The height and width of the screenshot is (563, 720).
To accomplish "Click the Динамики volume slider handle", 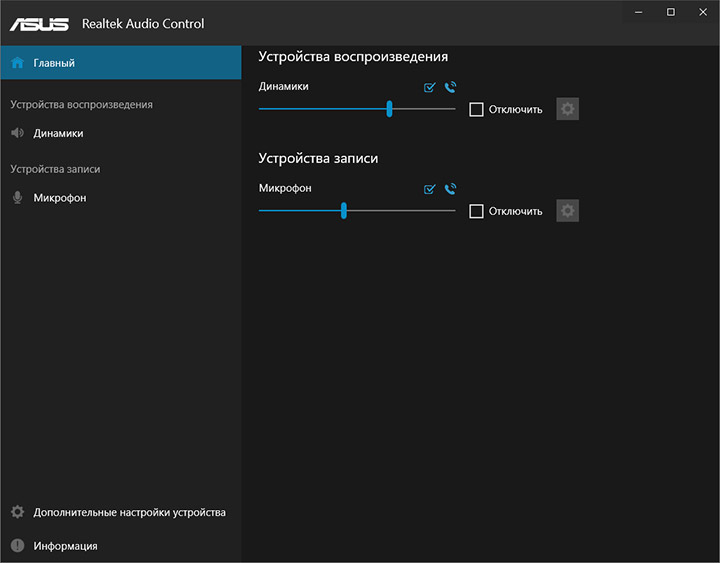I will pos(389,109).
